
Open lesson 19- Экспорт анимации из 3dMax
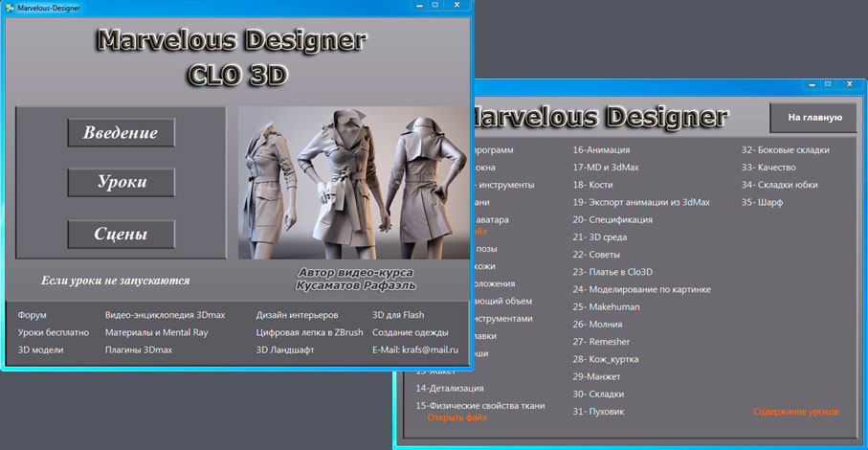click(641, 203)
